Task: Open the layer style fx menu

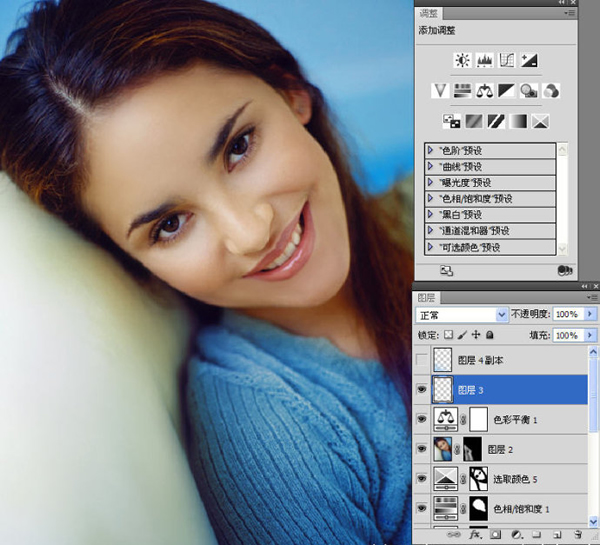Action: (475, 535)
